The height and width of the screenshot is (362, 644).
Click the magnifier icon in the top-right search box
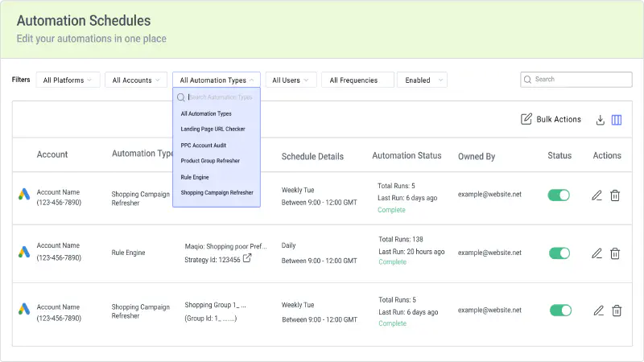pyautogui.click(x=528, y=80)
